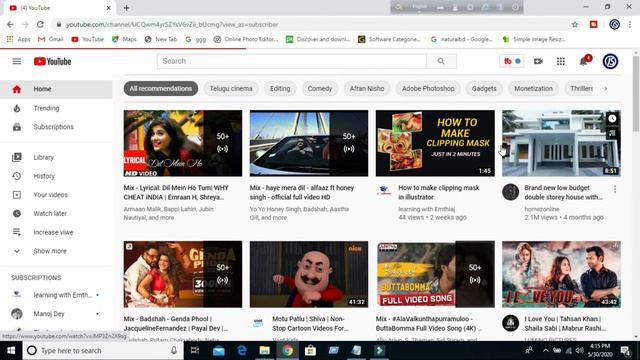Image resolution: width=640 pixels, height=360 pixels.
Task: Open the Online Photo Editor bookmark
Action: pos(246,39)
